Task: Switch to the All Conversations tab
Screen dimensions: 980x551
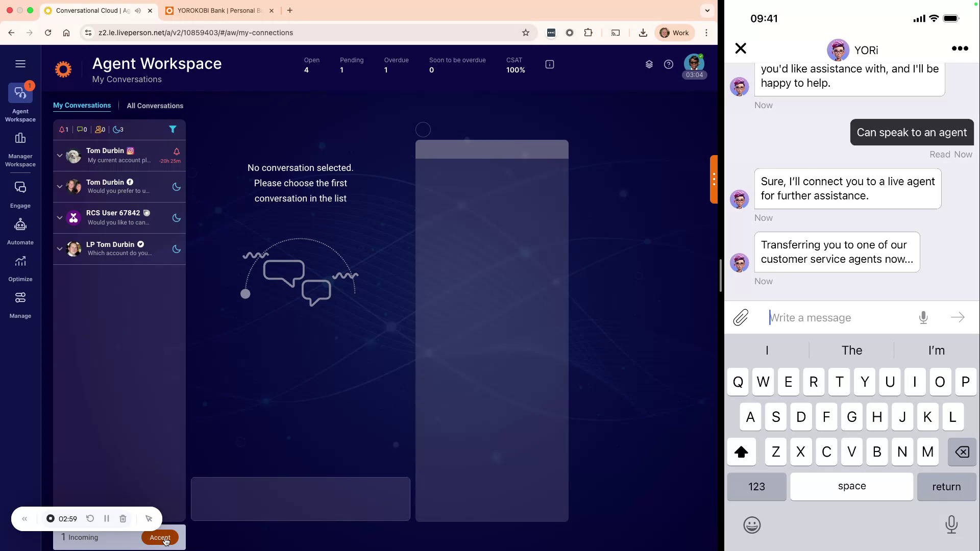Action: [155, 106]
